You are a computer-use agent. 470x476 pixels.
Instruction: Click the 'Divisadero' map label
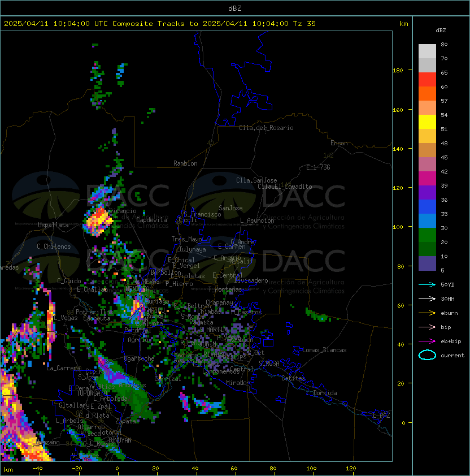(x=251, y=280)
